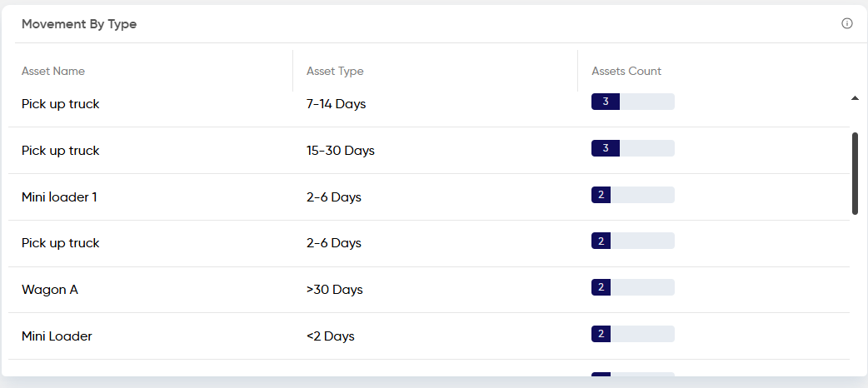This screenshot has width=868, height=388.
Task: Sort by the Asset Type column header
Action: click(335, 71)
